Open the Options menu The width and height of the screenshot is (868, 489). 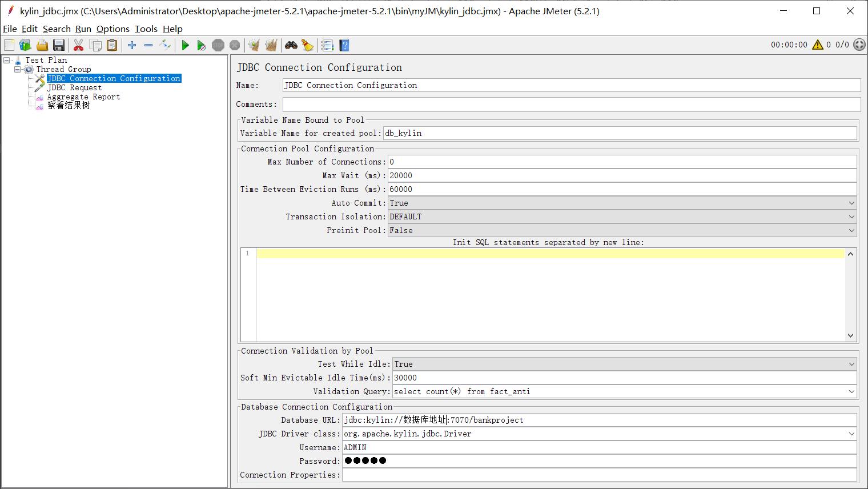tap(113, 29)
